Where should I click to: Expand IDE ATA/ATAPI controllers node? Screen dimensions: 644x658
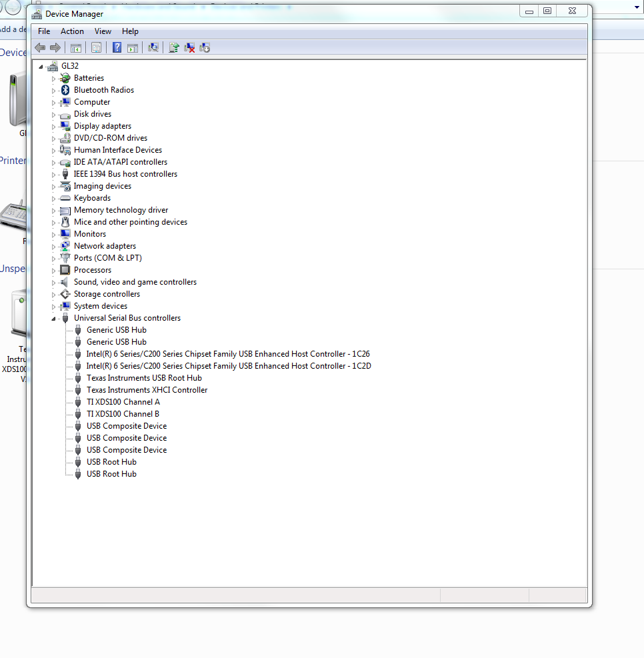(53, 163)
